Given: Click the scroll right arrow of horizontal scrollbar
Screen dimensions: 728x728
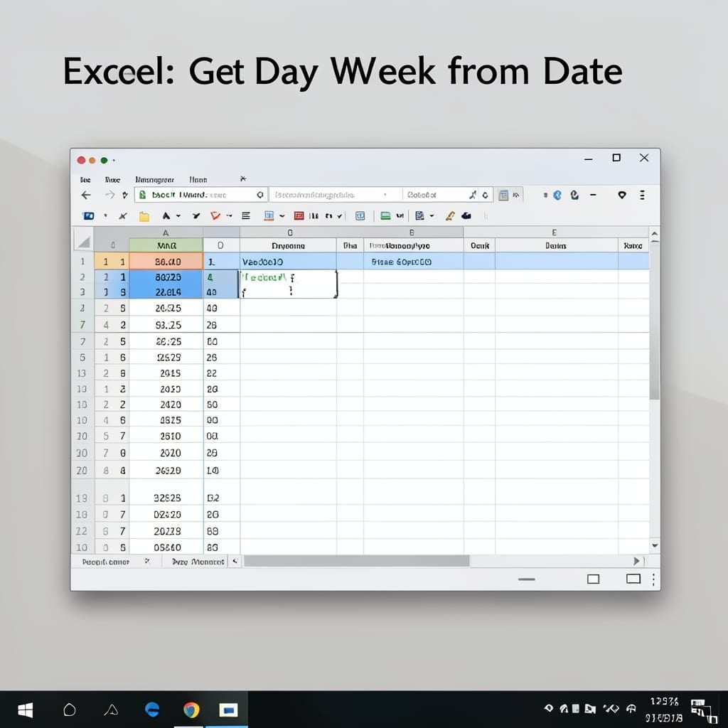Looking at the screenshot, I should (636, 562).
